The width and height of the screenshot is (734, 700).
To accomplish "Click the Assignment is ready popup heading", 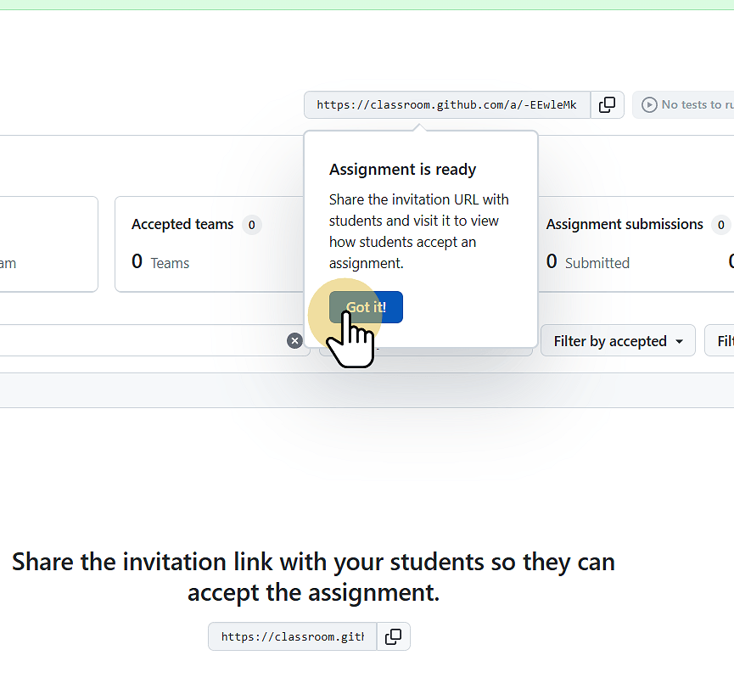I will click(x=402, y=170).
